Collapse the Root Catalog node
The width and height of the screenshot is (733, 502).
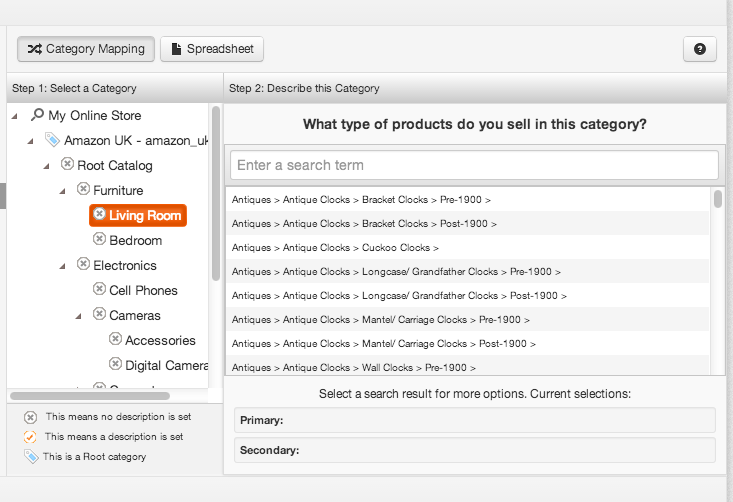[x=46, y=166]
